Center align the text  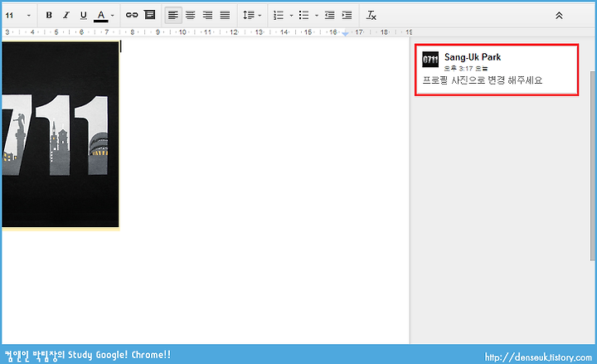click(x=191, y=15)
